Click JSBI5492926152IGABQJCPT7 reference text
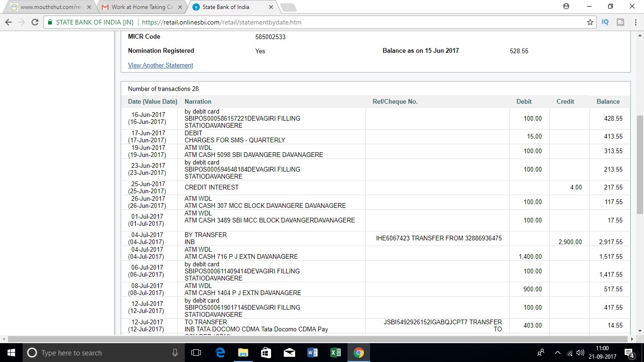 pos(443,326)
